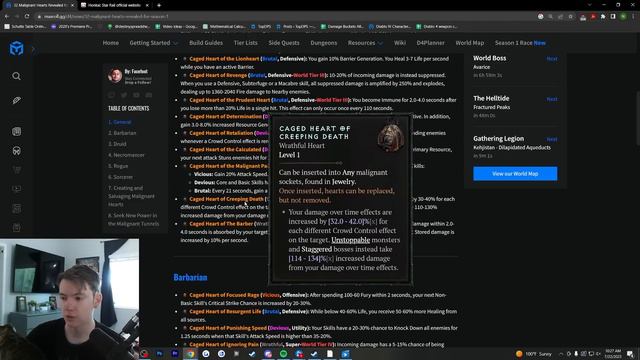The height and width of the screenshot is (360, 640).
Task: Open Tier Lists in navigation
Action: click(x=246, y=43)
